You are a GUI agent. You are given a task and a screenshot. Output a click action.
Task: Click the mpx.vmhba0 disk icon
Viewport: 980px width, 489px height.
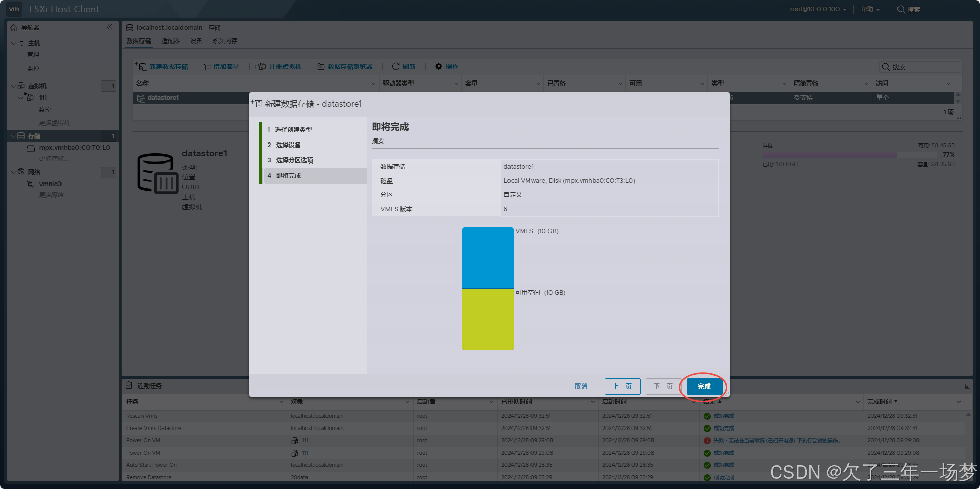point(31,148)
